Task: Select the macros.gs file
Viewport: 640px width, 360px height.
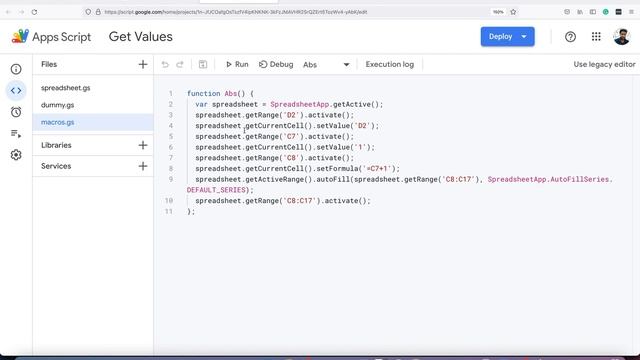Action: click(93, 122)
